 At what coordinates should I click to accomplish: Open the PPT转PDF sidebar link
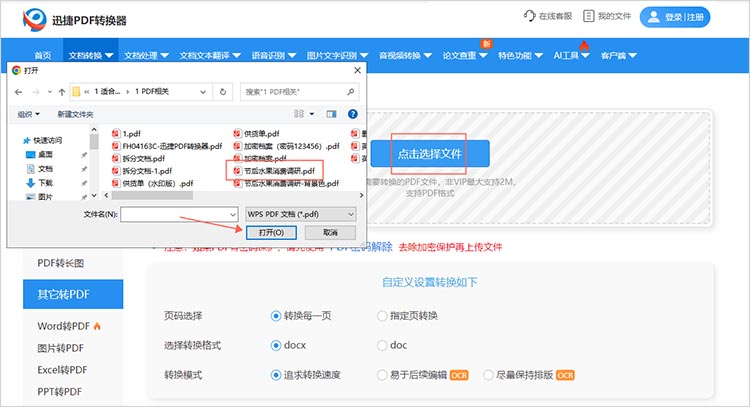coord(60,392)
